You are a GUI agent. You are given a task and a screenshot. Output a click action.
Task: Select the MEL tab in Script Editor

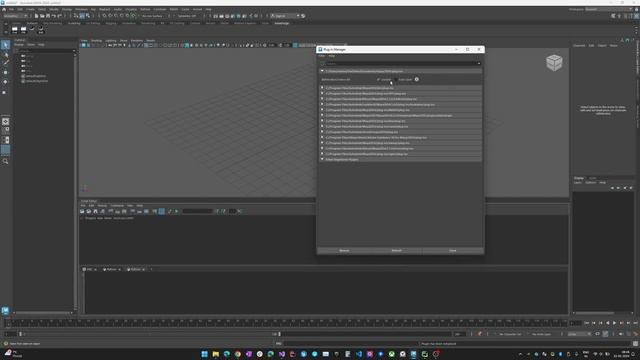tap(89, 269)
